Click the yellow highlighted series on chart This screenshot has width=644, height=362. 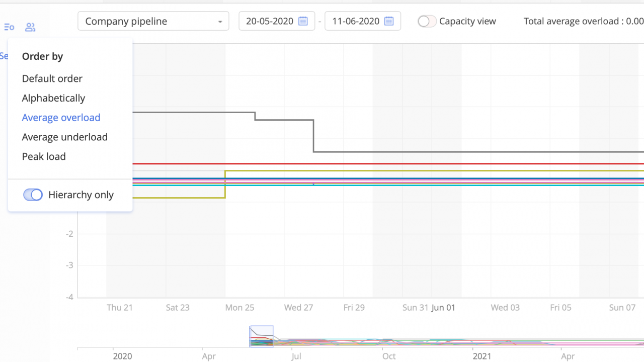352,171
